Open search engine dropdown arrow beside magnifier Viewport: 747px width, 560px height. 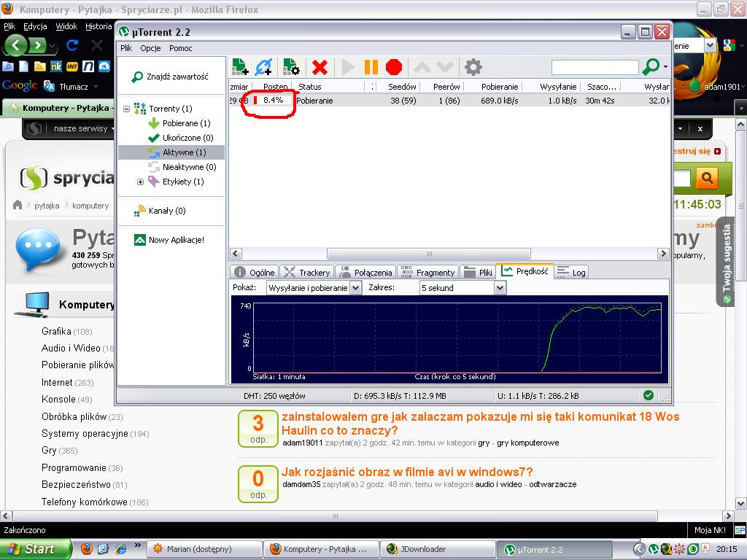665,67
